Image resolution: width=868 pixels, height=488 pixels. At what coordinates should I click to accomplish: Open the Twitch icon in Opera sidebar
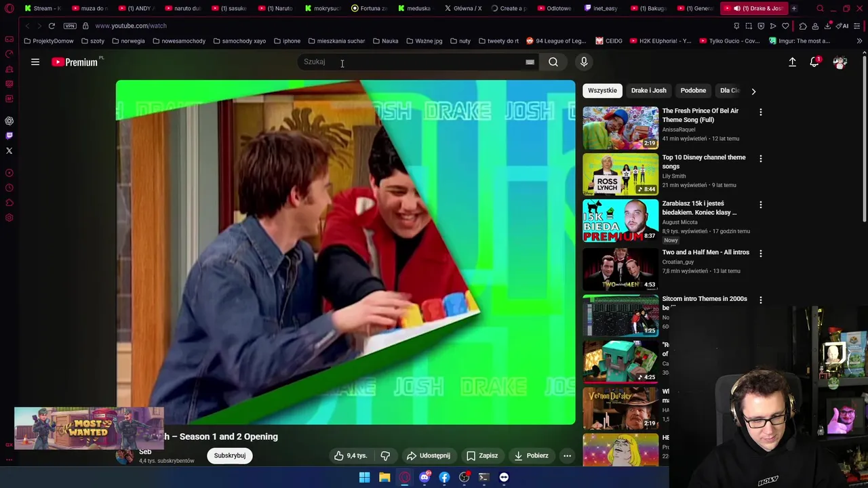point(9,136)
